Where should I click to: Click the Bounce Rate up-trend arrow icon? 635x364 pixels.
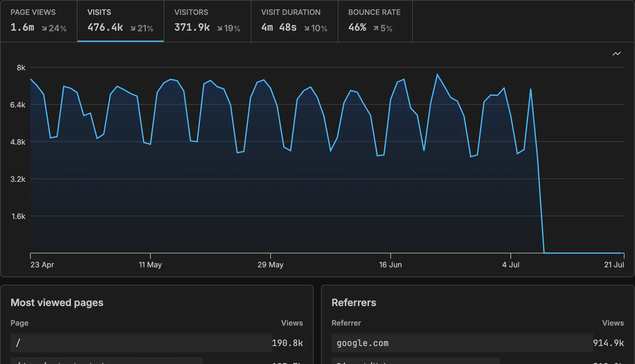376,29
